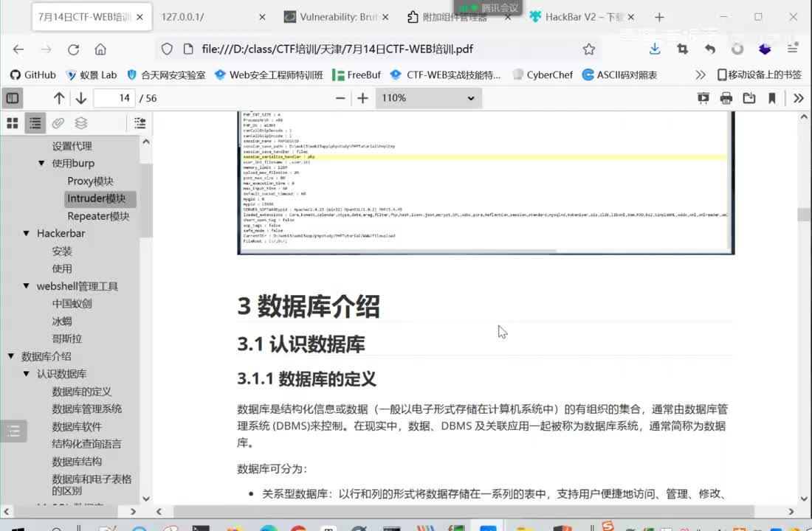Jump to 结构化查询语言 in outline

tap(87, 443)
